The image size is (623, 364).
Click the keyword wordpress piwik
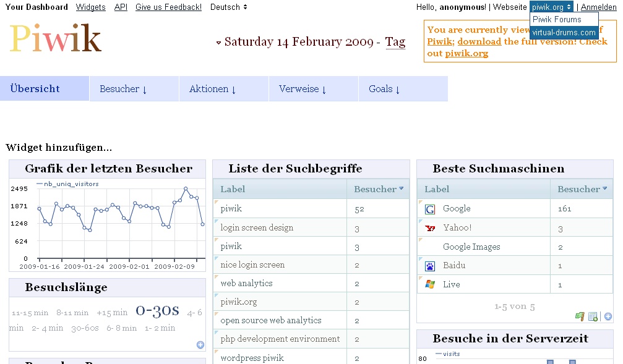[252, 358]
